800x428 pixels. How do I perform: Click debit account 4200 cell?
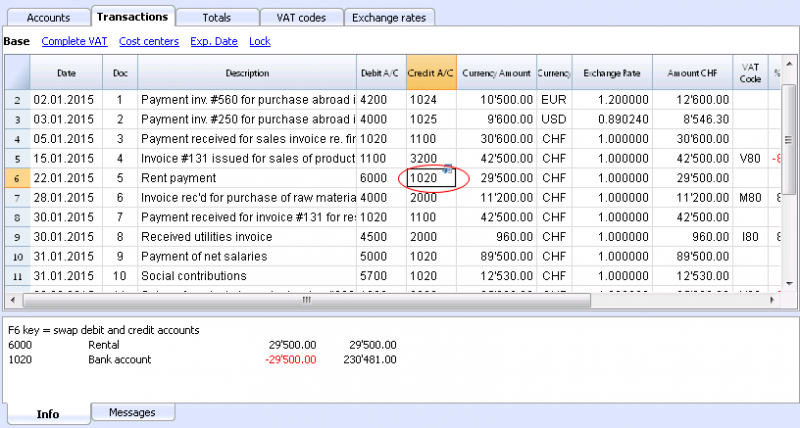[x=381, y=100]
